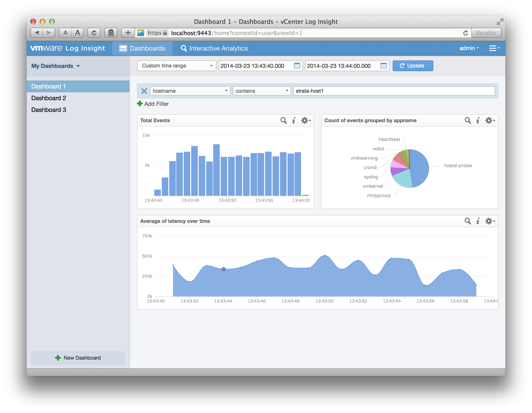
Task: Click the info icon on Average of latency widget
Action: click(478, 221)
